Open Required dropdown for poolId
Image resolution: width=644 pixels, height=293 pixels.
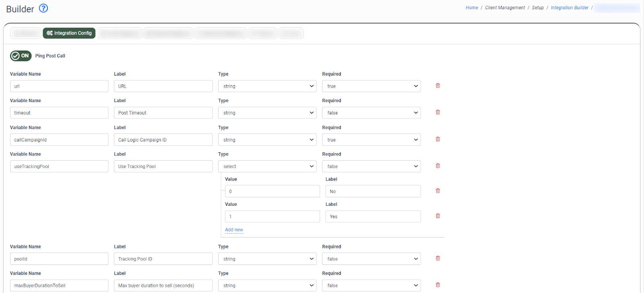[371, 259]
